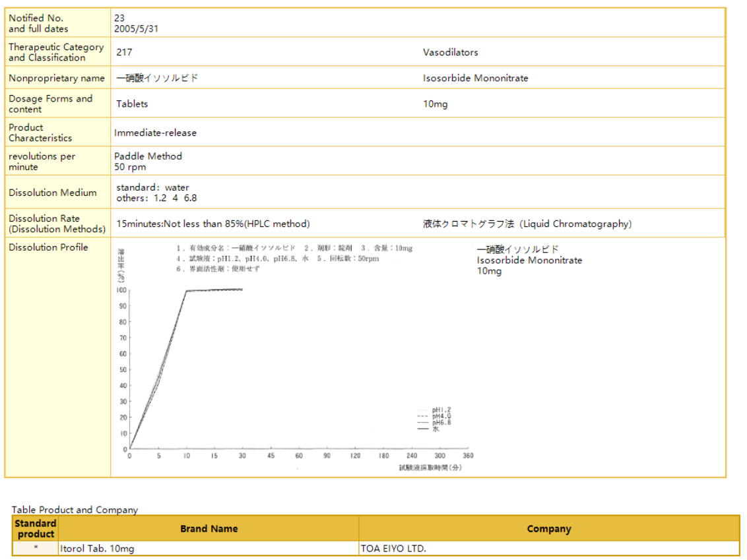The width and height of the screenshot is (747, 560).
Task: Click the chart legend showing pH1.2 to water
Action: pos(435,420)
